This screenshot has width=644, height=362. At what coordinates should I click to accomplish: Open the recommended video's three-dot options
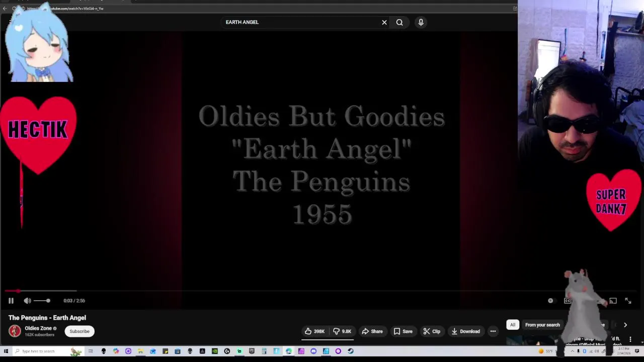[x=630, y=339]
